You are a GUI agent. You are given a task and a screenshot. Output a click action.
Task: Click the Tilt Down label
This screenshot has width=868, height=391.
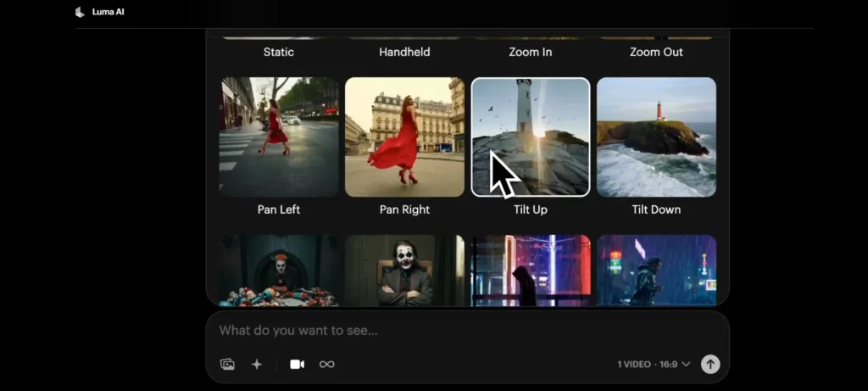tap(657, 209)
